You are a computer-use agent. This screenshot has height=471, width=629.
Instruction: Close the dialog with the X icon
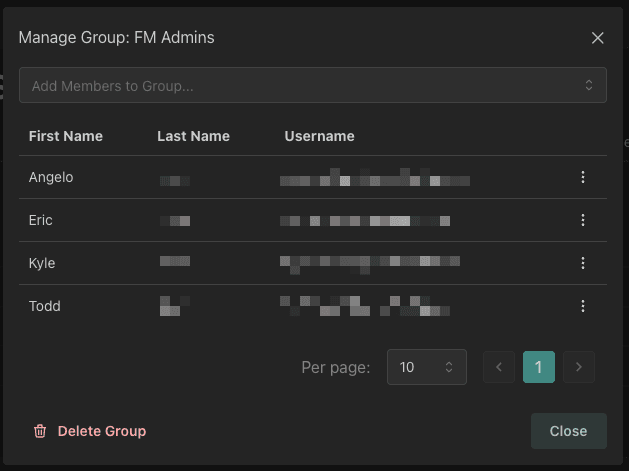pyautogui.click(x=598, y=38)
